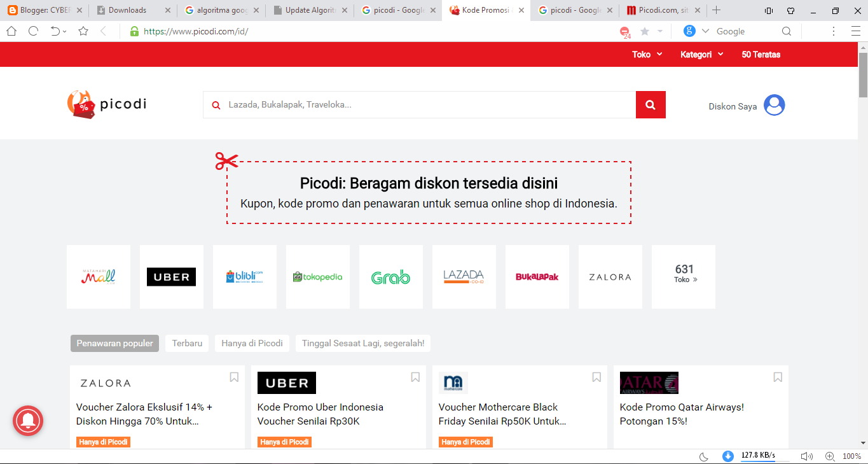Click the phone mode icon in title bar
Screen dimensions: 868x464
coord(769,10)
